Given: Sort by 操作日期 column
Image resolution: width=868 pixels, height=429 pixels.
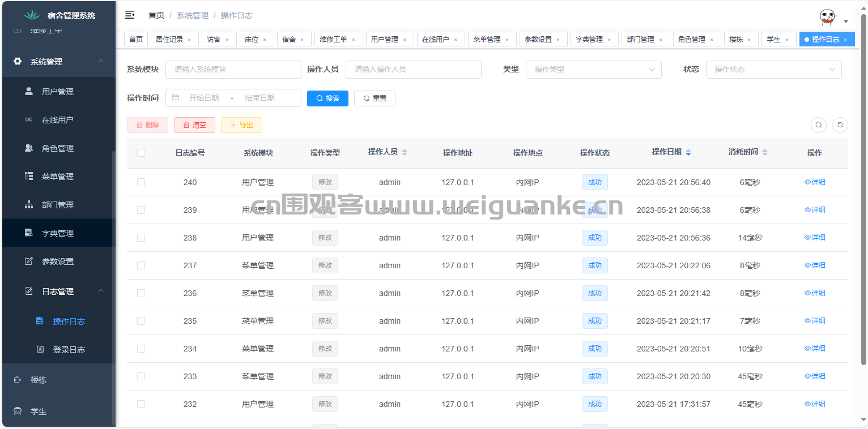Looking at the screenshot, I should [688, 152].
